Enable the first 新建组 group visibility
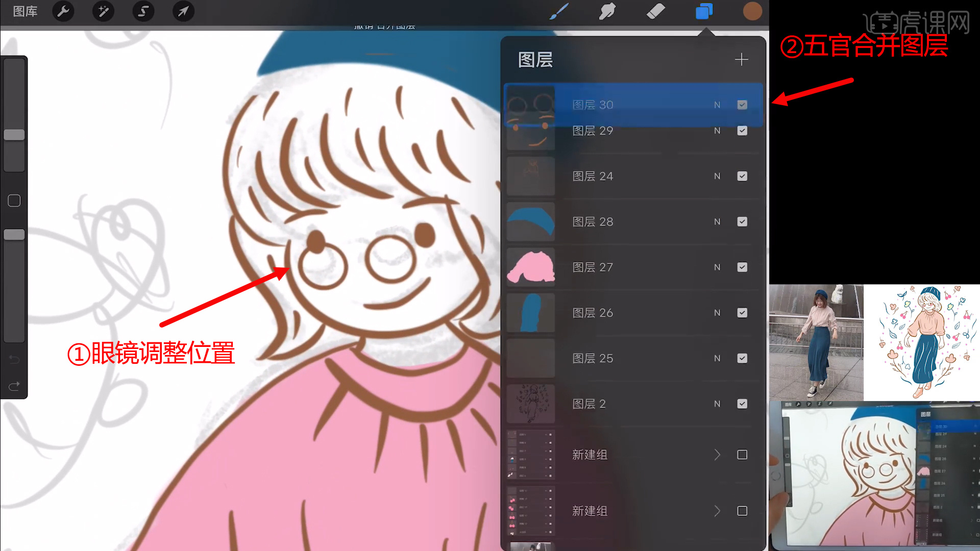Screen dimensions: 980x551 [742, 454]
